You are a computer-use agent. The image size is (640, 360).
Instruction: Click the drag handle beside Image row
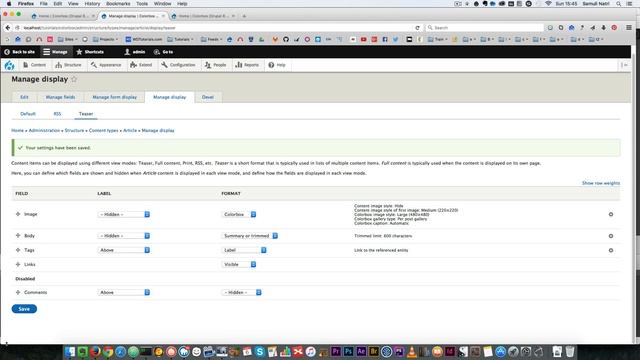click(18, 214)
